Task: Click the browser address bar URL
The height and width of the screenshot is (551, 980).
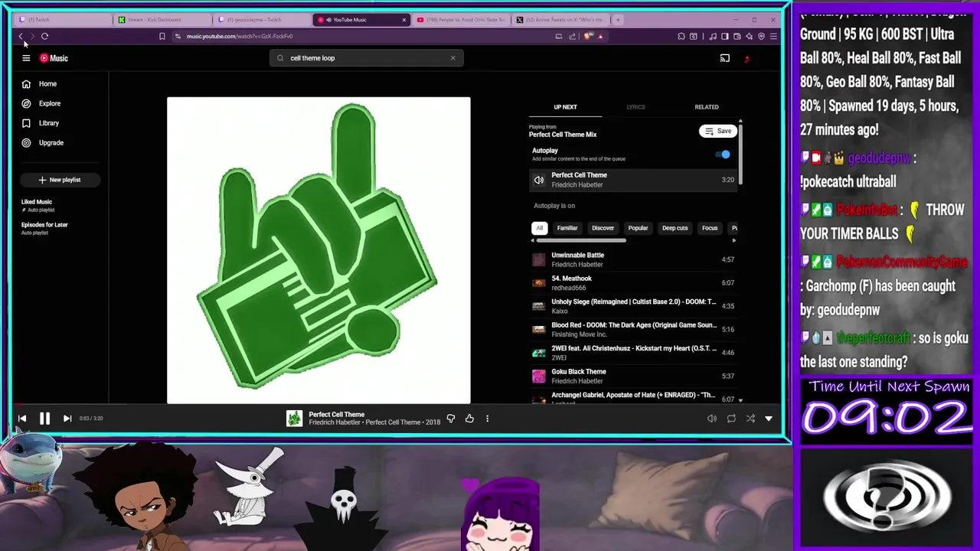Action: coord(240,36)
